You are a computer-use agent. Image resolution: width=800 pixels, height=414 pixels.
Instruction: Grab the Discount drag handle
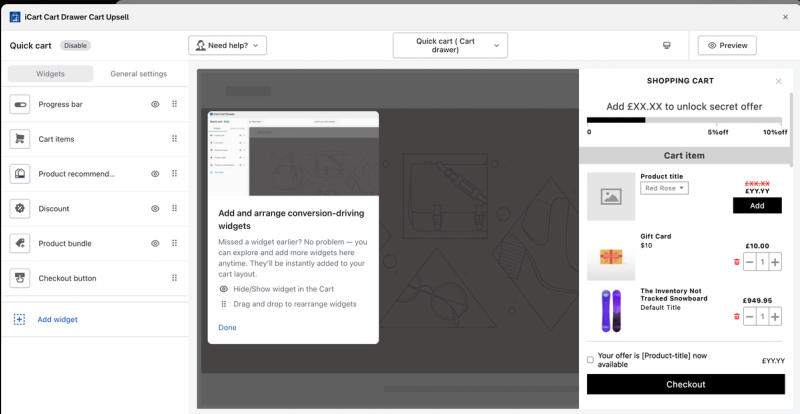click(174, 208)
